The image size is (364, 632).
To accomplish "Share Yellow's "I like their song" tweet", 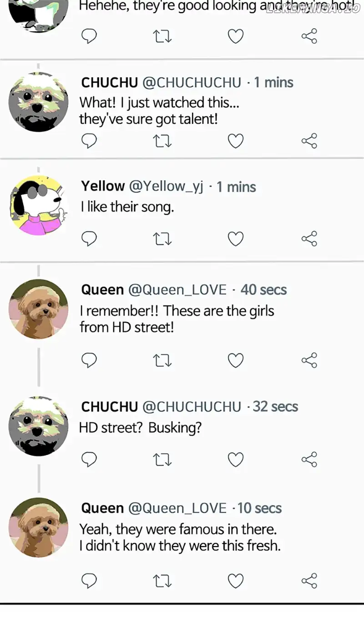I will 309,238.
